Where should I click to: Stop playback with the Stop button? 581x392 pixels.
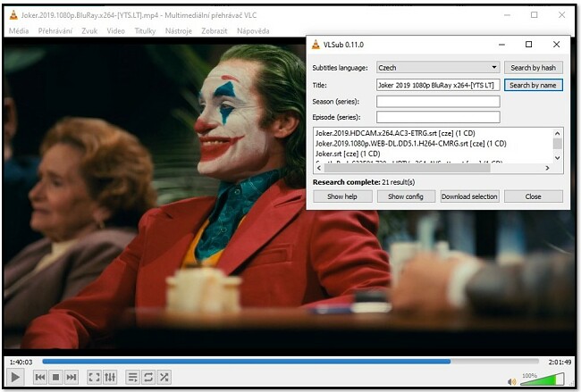pos(55,377)
